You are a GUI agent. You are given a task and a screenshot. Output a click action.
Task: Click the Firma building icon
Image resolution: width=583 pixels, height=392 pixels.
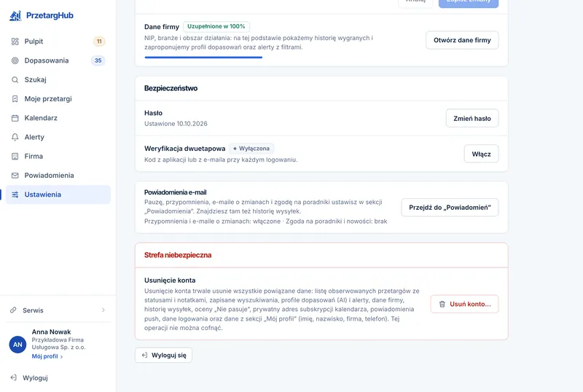pyautogui.click(x=15, y=156)
